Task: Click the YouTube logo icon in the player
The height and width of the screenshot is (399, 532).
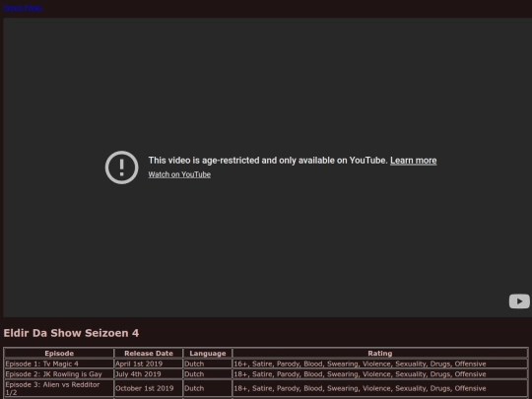Action: (519, 301)
